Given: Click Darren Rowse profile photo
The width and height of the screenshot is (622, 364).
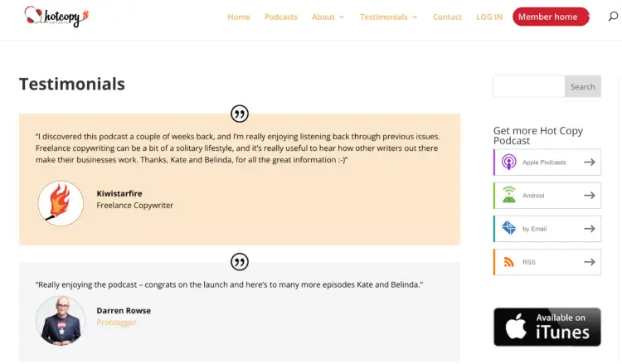Looking at the screenshot, I should (61, 320).
